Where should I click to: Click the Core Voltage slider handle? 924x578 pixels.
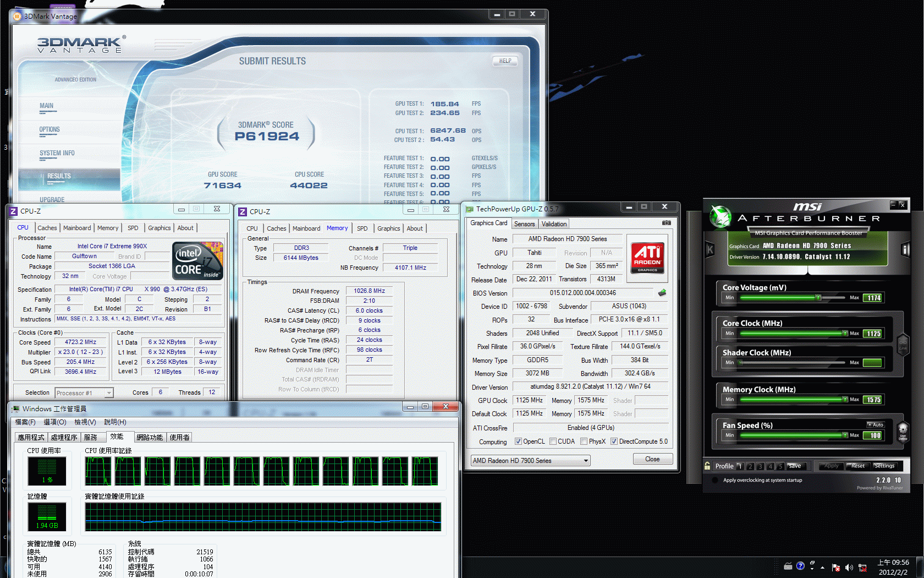[x=818, y=298]
